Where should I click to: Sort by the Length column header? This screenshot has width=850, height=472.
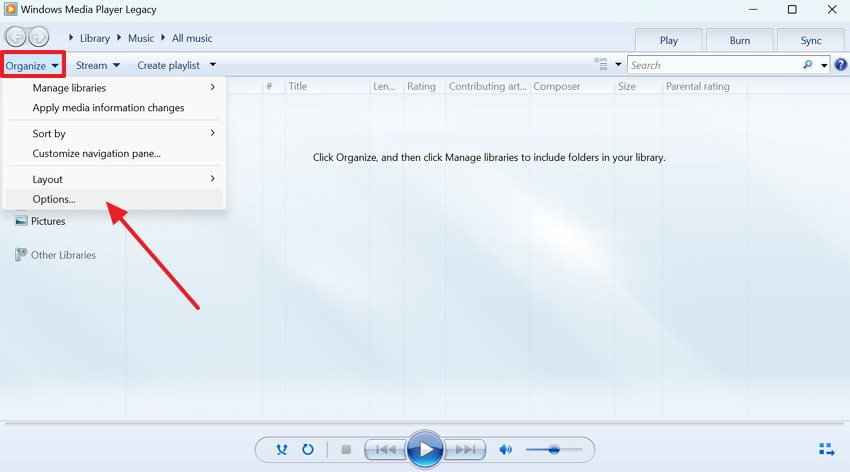tap(387, 86)
